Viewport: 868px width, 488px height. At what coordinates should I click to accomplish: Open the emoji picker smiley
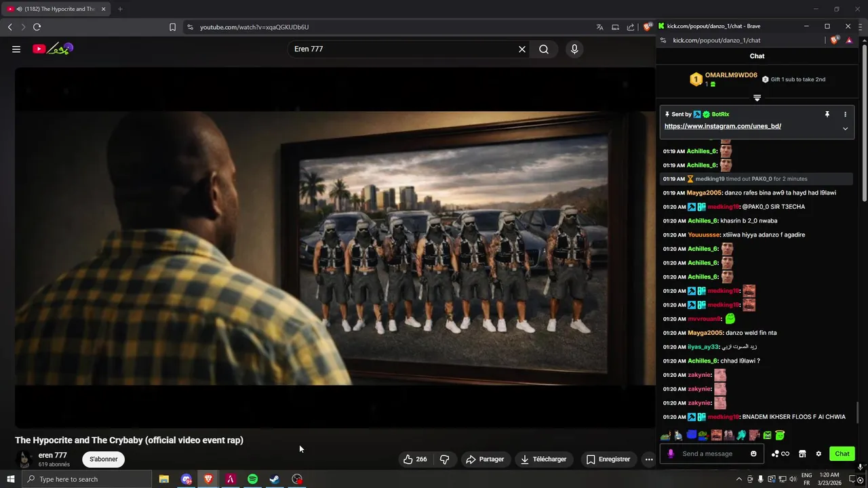(753, 453)
